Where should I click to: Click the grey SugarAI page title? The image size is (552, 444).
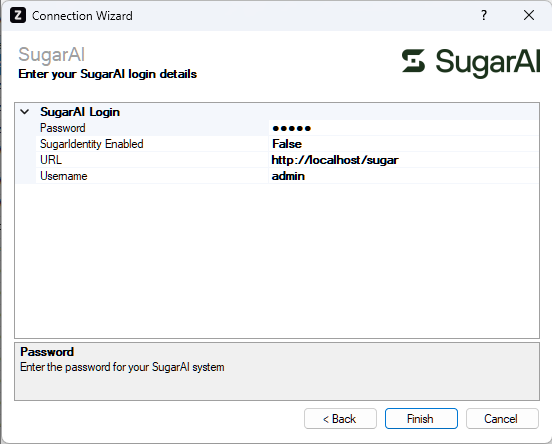51,55
